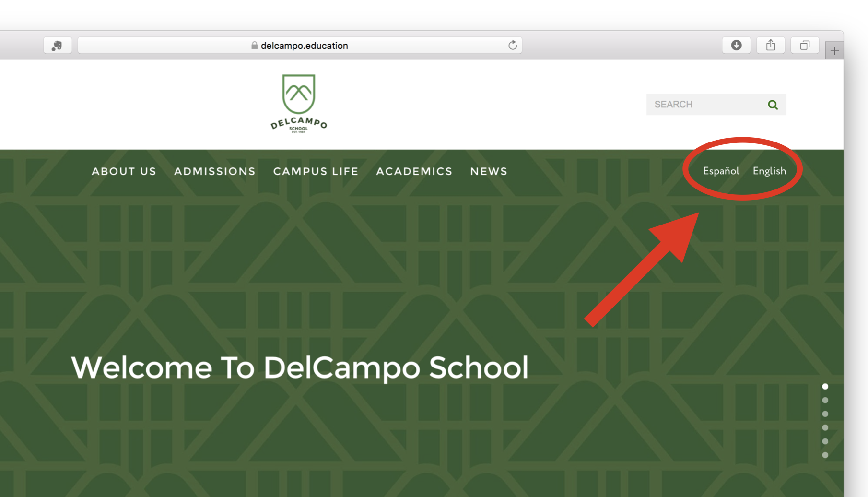
Task: Open the Admissions menu
Action: pyautogui.click(x=214, y=171)
